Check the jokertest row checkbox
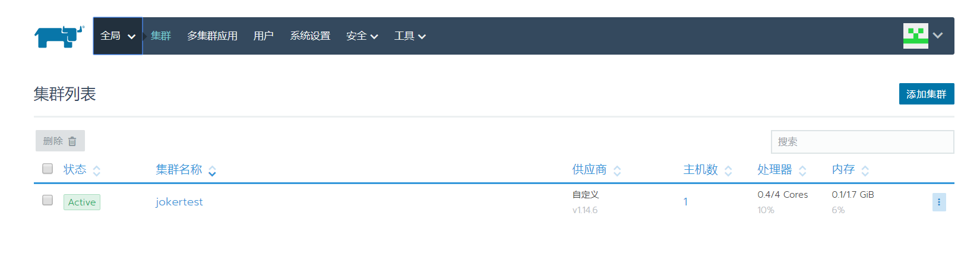Image resolution: width=980 pixels, height=266 pixels. 48,200
